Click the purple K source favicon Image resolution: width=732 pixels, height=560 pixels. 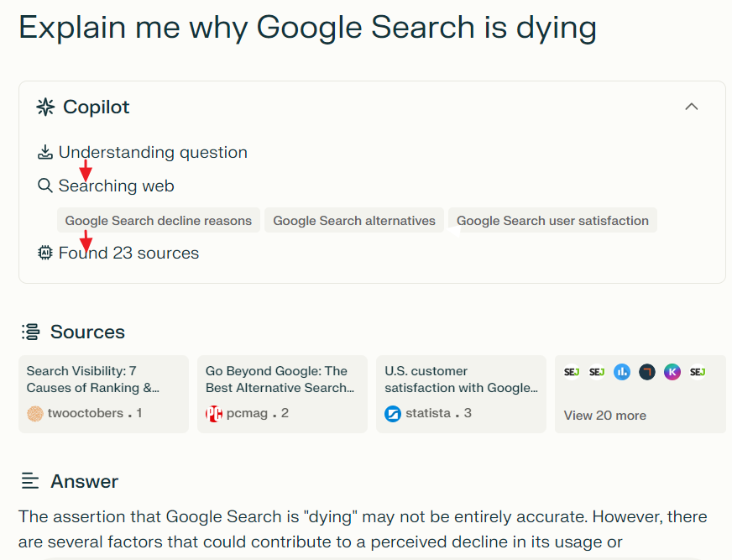click(x=672, y=372)
